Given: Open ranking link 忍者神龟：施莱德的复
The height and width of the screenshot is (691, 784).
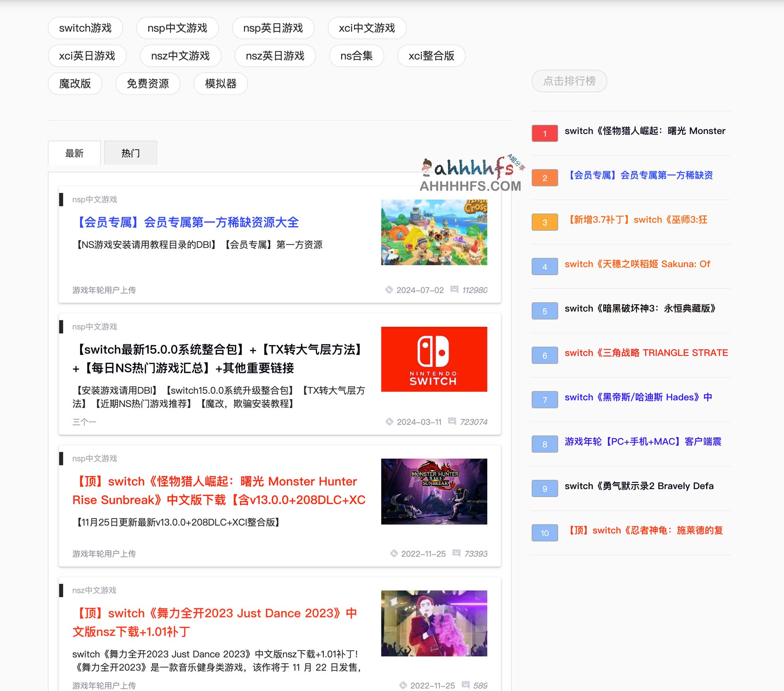Looking at the screenshot, I should (644, 530).
